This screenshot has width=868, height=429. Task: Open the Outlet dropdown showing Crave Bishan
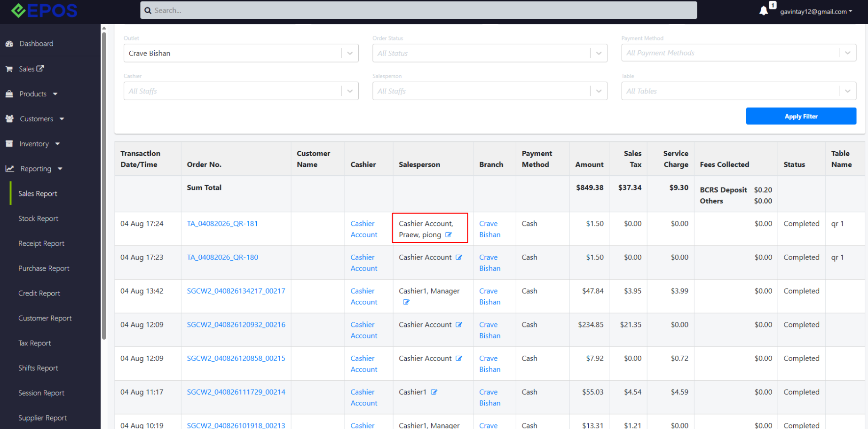pyautogui.click(x=241, y=53)
